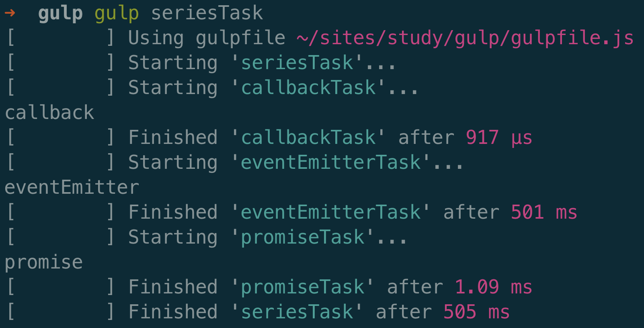Click the 1.09 ms duration value
This screenshot has height=328, width=644.
click(493, 287)
